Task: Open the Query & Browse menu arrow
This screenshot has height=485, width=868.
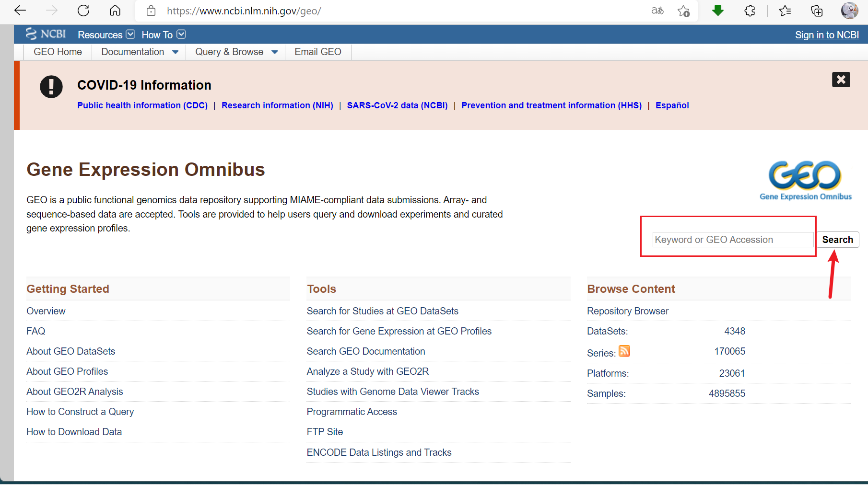Action: (x=275, y=52)
